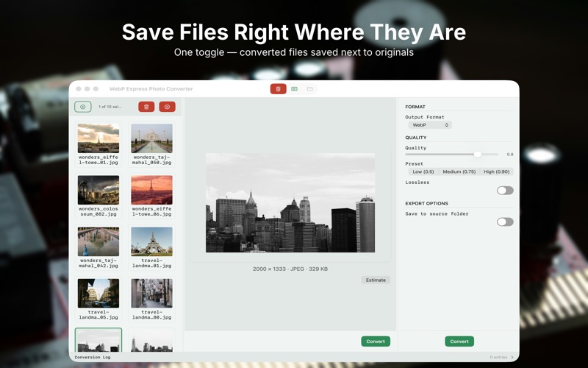Screen dimensions: 588x368
Task: Click the folder icon in the title bar
Action: tap(310, 89)
